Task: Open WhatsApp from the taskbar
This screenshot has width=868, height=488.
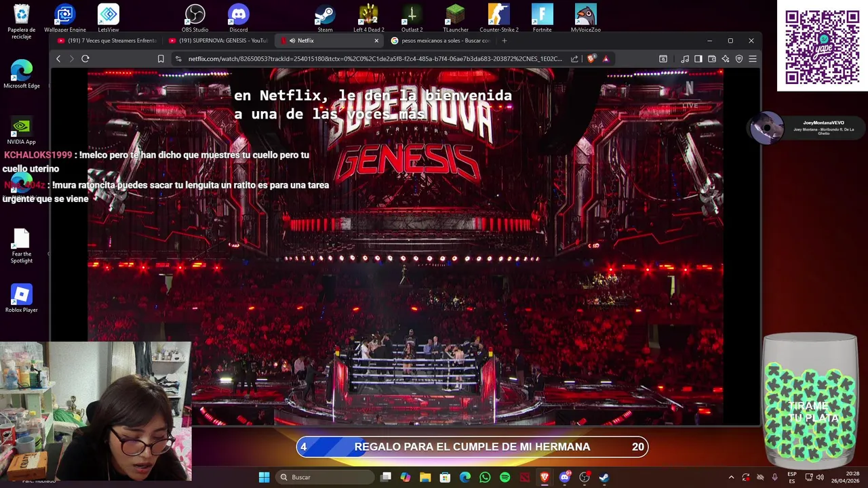Action: (x=485, y=477)
